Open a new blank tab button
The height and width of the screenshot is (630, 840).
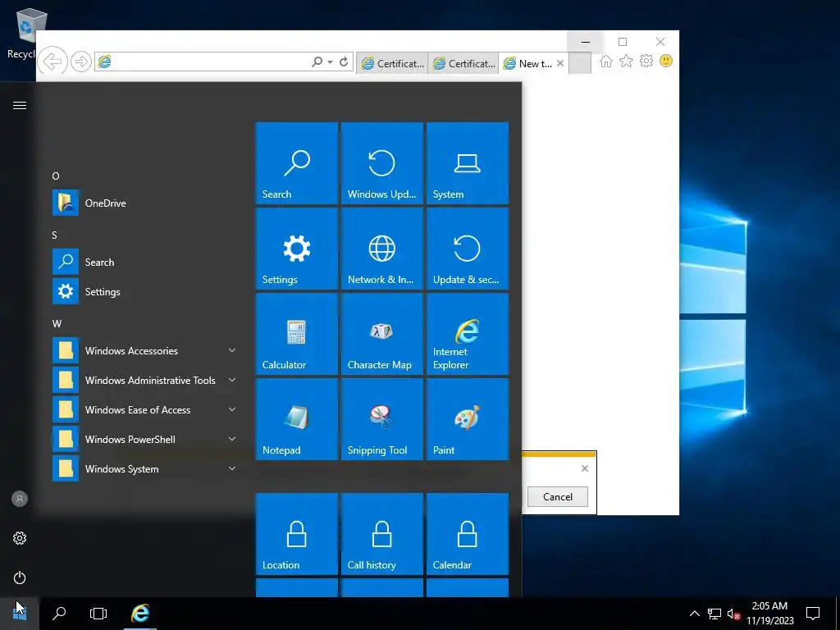point(580,63)
